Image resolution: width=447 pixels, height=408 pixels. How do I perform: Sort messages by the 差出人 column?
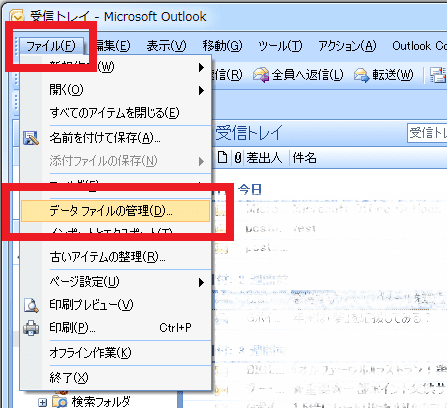[264, 158]
